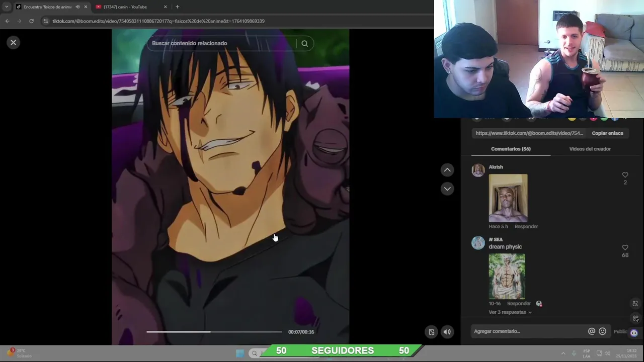
Task: Open a new browser tab with plus
Action: 177,7
